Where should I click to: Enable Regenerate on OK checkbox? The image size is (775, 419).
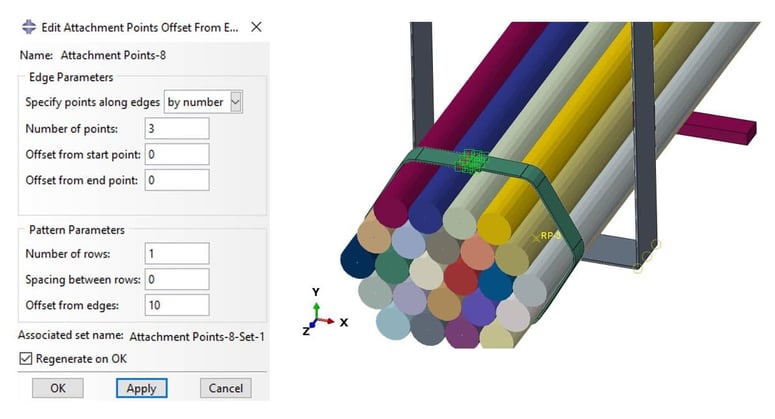coord(26,358)
